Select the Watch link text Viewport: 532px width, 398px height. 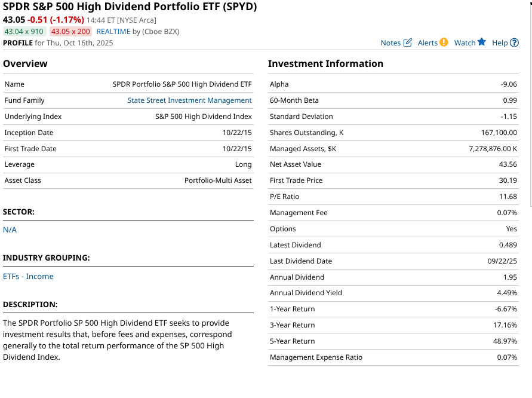pos(465,43)
